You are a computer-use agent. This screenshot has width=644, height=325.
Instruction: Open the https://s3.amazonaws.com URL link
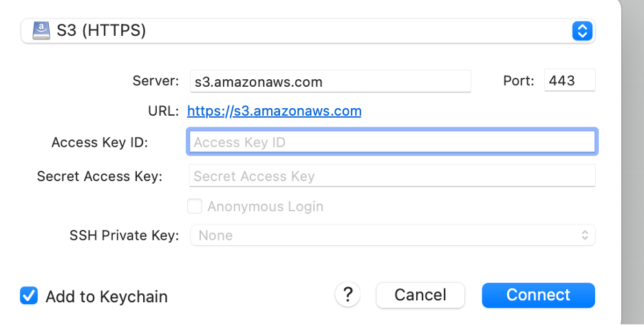coord(274,111)
